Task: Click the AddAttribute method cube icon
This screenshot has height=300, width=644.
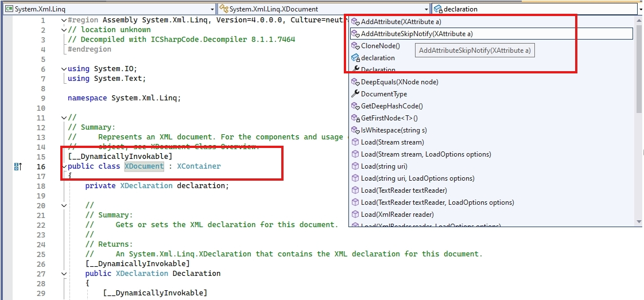Action: click(355, 22)
